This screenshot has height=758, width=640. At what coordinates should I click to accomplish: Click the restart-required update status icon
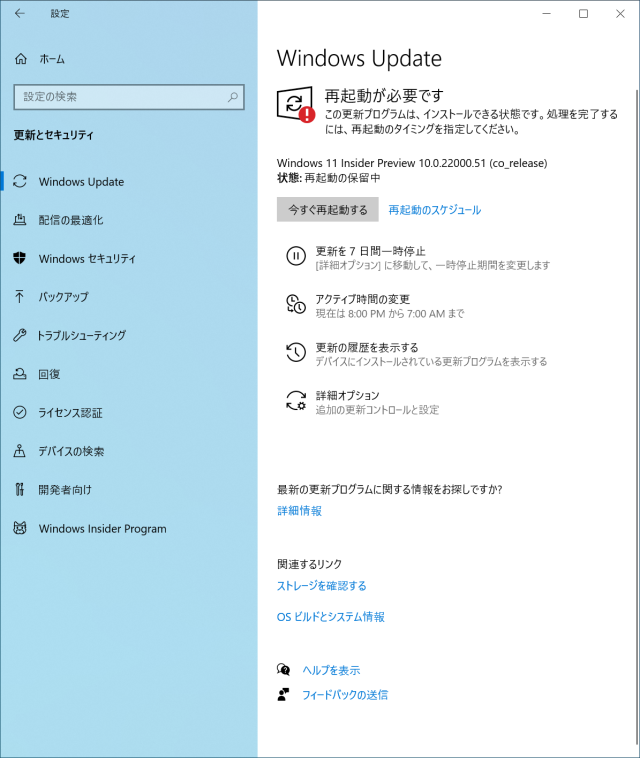click(296, 104)
